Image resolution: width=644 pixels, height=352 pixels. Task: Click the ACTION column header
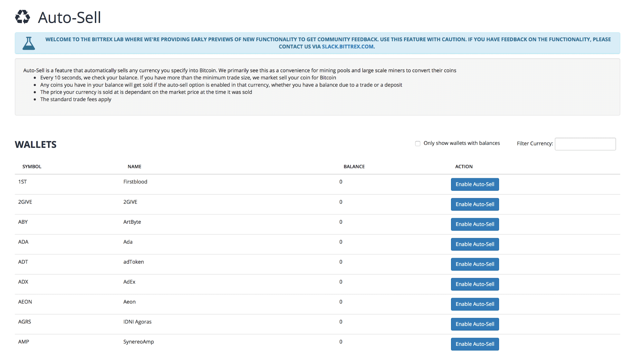tap(464, 167)
